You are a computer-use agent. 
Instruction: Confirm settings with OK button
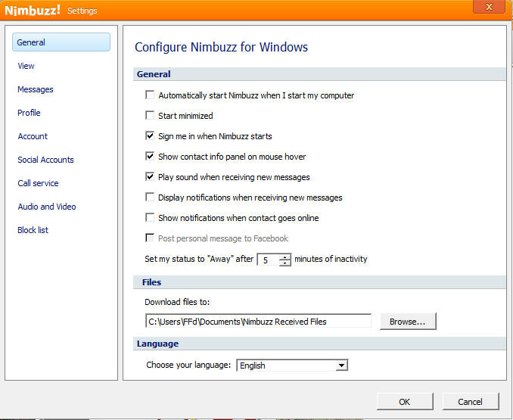tap(405, 402)
